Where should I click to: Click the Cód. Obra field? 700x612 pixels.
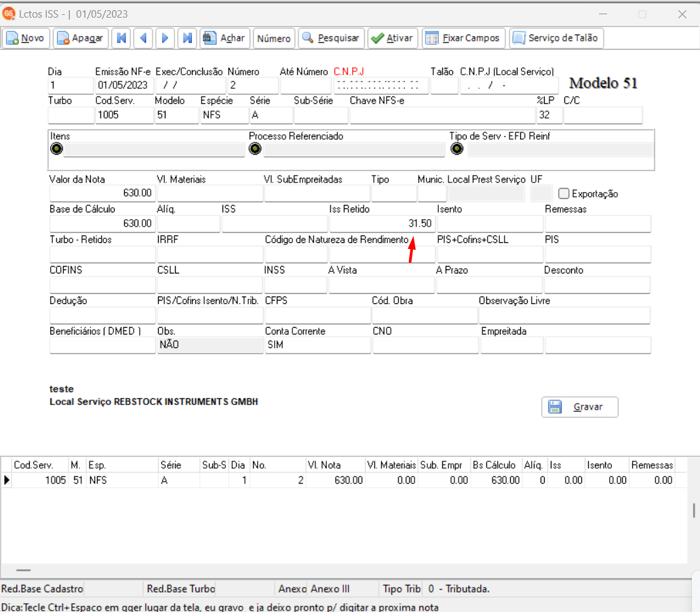click(425, 315)
